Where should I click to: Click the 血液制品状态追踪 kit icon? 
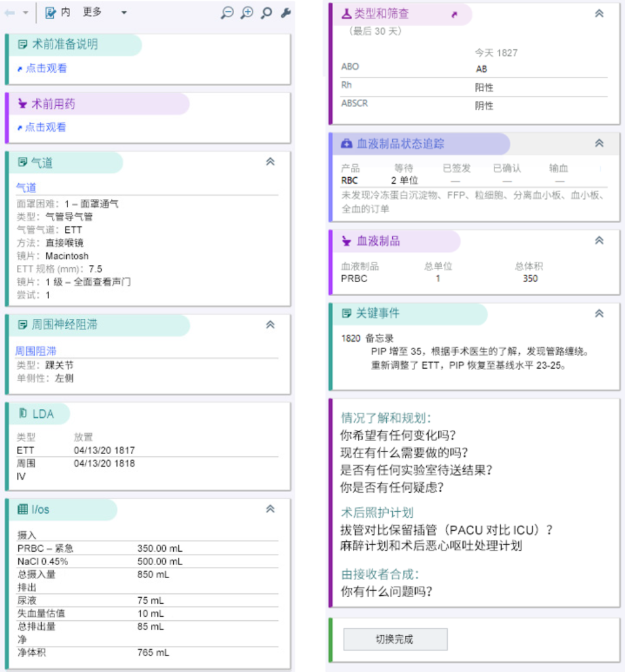point(346,144)
